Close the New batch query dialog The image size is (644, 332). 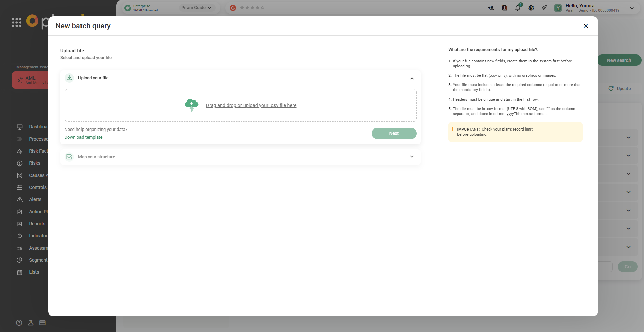(586, 26)
